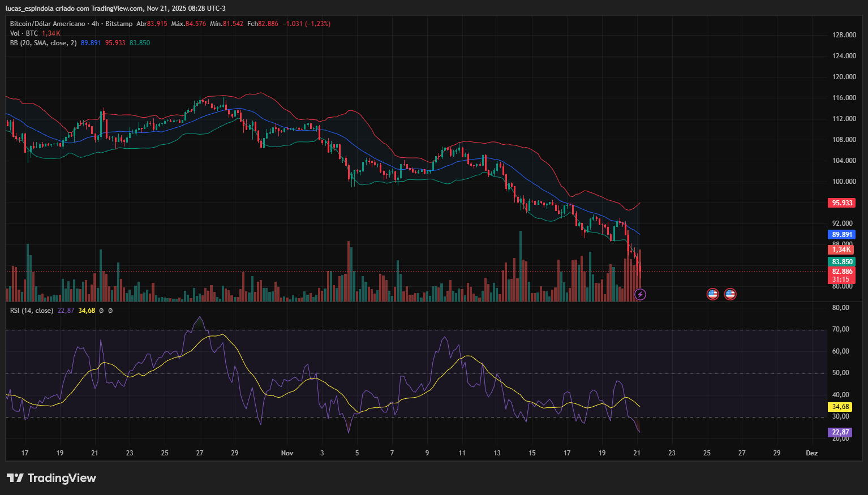Click the red 95.933 upper band label
This screenshot has width=868, height=495.
[841, 203]
